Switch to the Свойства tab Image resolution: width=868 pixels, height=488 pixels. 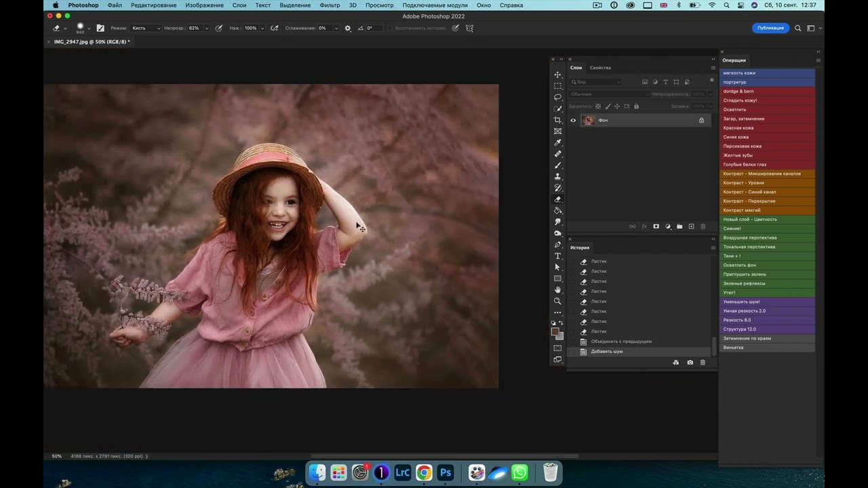pyautogui.click(x=600, y=68)
